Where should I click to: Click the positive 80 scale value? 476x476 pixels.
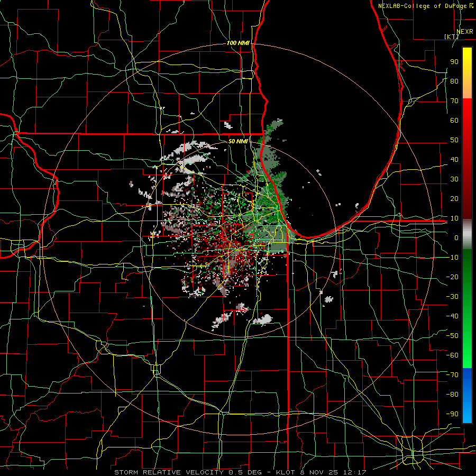(x=454, y=81)
